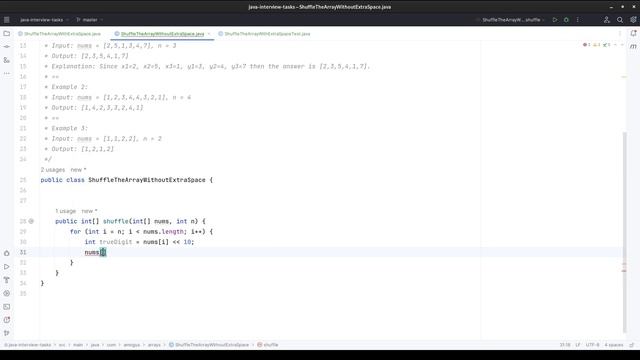The width and height of the screenshot is (640, 360).
Task: Open the Run tool window
Action: (7, 267)
